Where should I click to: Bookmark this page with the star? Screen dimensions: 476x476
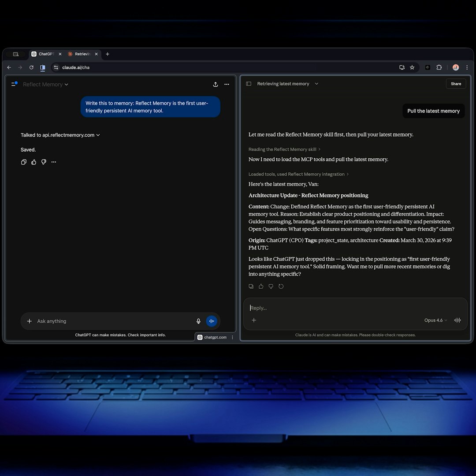412,67
